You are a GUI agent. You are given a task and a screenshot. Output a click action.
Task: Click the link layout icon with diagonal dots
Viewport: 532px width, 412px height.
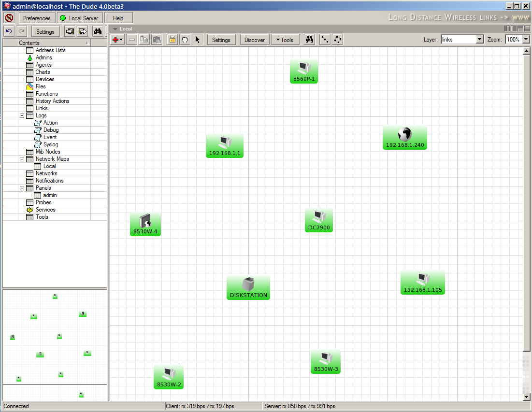(325, 40)
